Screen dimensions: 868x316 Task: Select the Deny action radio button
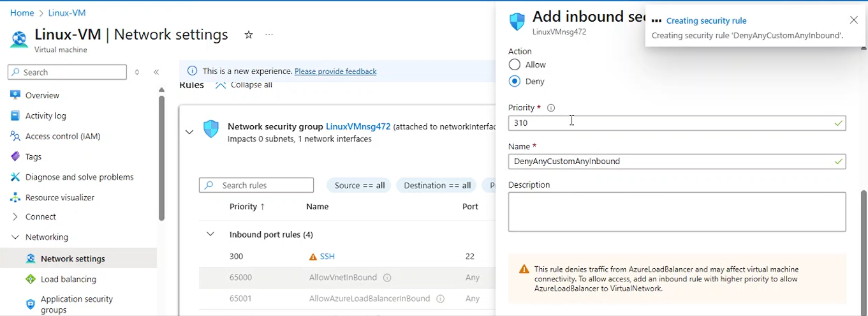click(515, 81)
